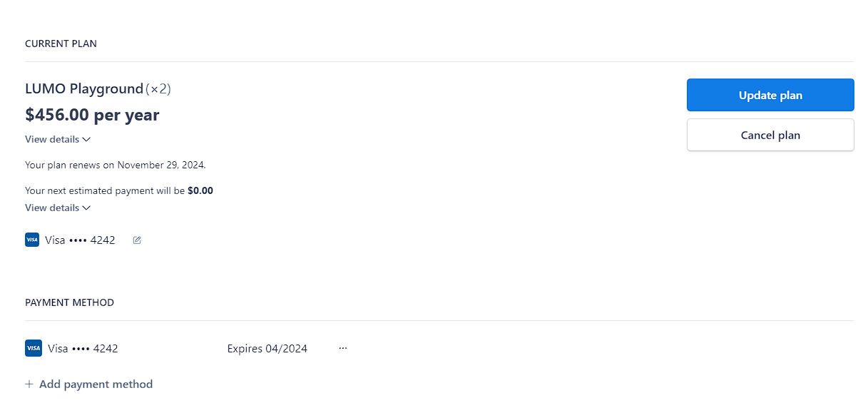Click the edit pencil icon beside Visa 4242
This screenshot has width=868, height=413.
pos(137,240)
